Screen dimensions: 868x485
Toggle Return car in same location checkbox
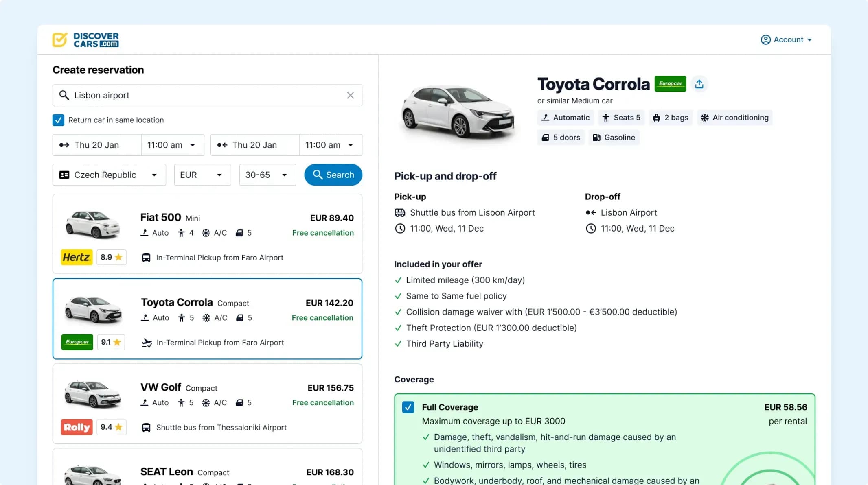(58, 120)
